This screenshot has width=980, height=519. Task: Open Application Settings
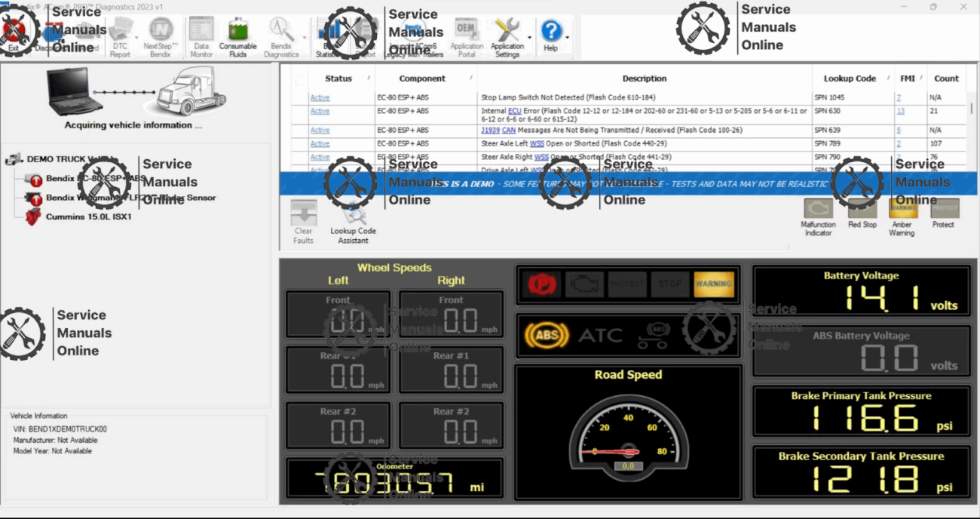coord(507,36)
